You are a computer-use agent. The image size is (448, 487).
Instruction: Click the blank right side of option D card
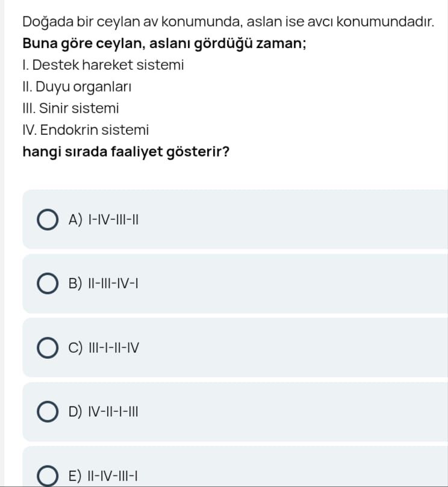[x=331, y=412]
